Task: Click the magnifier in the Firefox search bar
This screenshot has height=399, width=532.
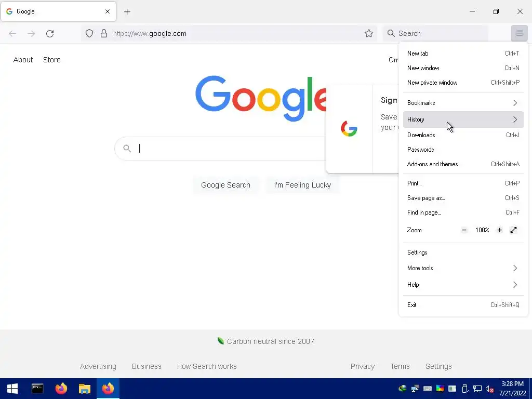Action: click(391, 33)
